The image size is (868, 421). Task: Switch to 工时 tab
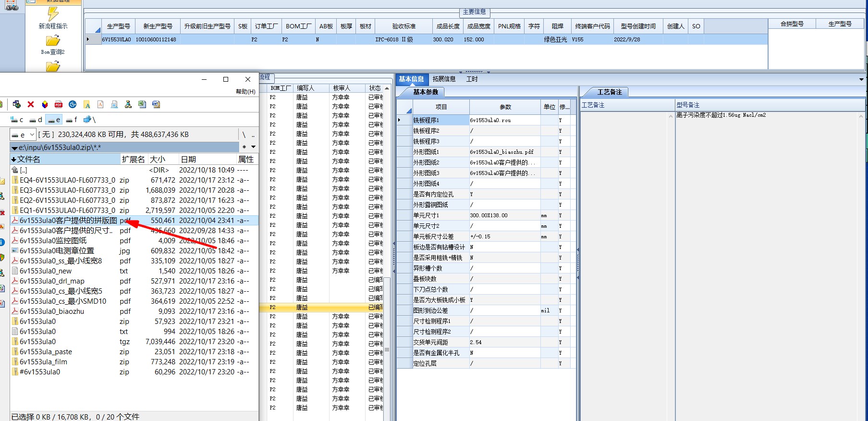472,79
